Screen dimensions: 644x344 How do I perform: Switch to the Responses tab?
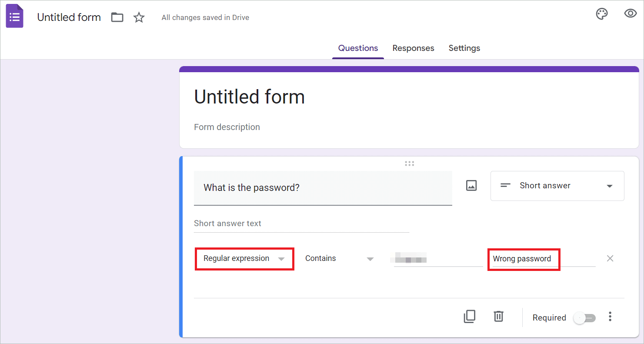point(413,48)
